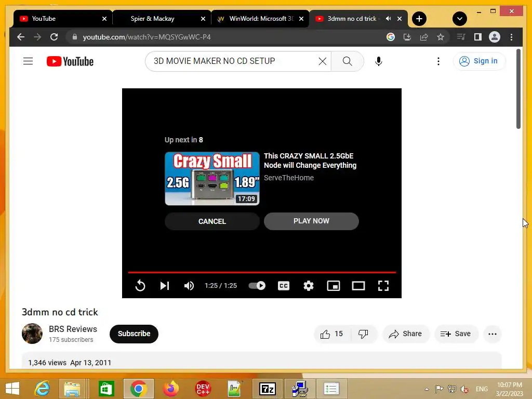Viewport: 532px width, 399px height.
Task: Launch Internet Explorer from the taskbar
Action: [43, 389]
